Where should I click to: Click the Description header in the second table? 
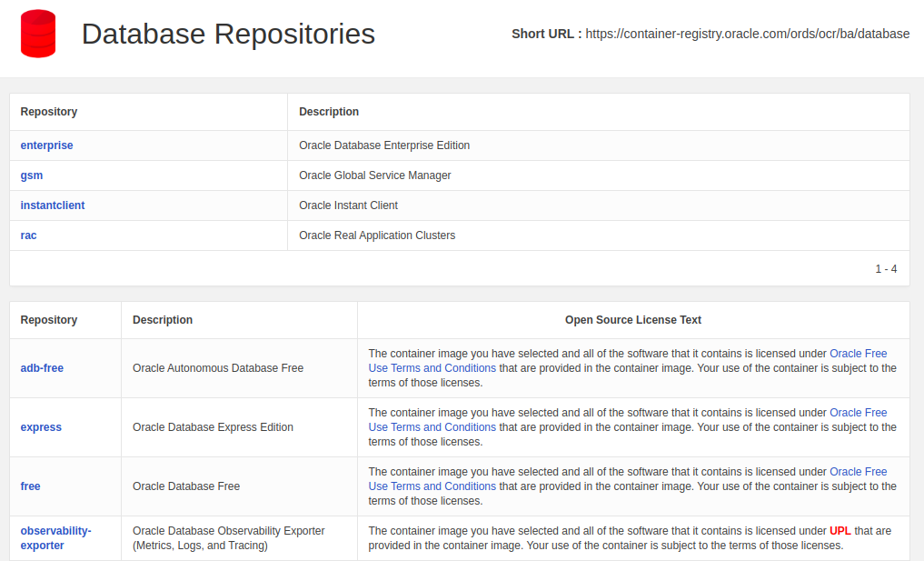pos(163,320)
